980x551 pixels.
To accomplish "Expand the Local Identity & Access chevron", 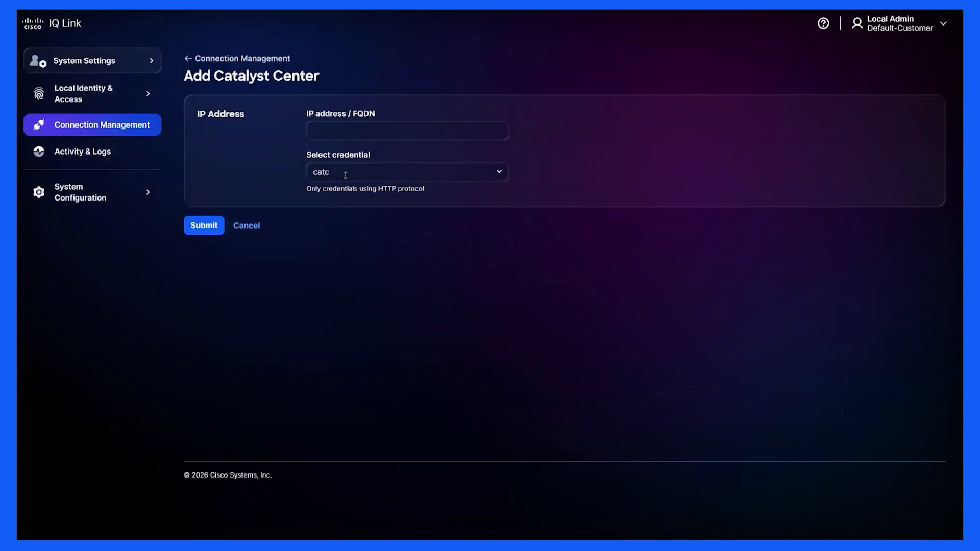I will [x=148, y=94].
